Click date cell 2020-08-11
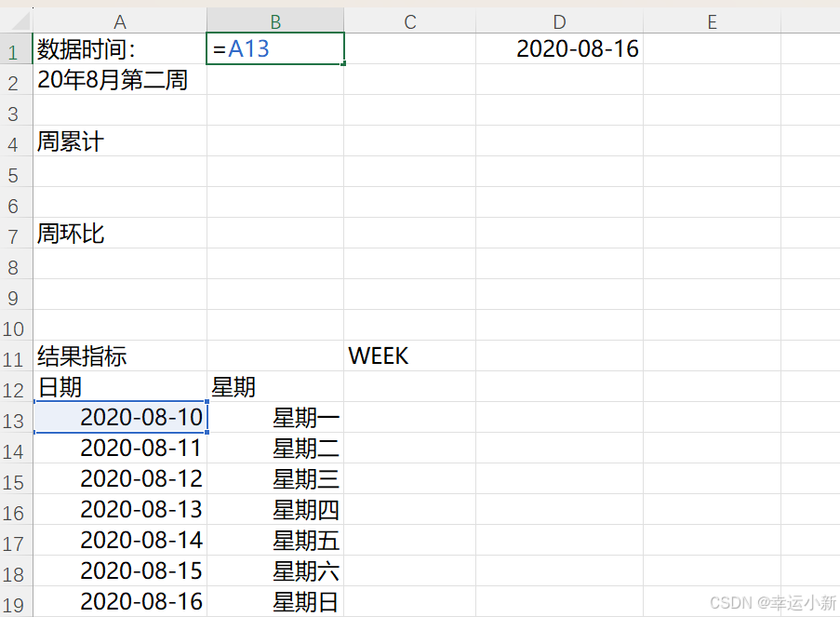This screenshot has width=840, height=617. (119, 449)
